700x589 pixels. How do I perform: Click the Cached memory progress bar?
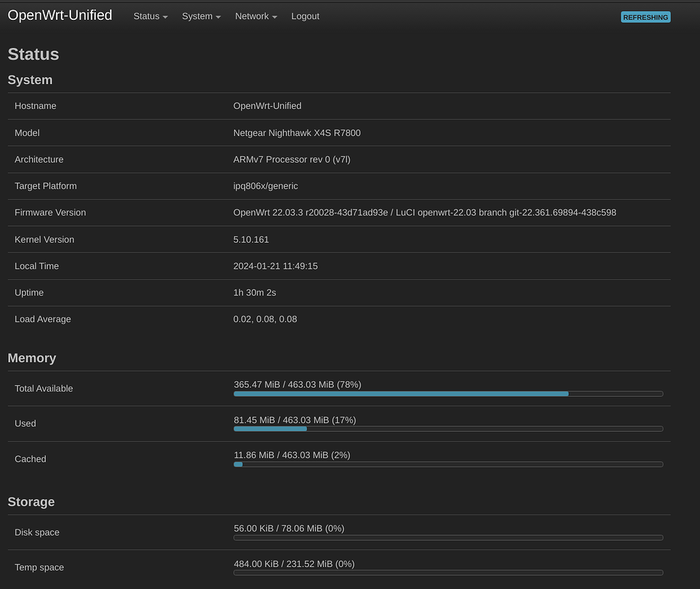click(x=448, y=464)
